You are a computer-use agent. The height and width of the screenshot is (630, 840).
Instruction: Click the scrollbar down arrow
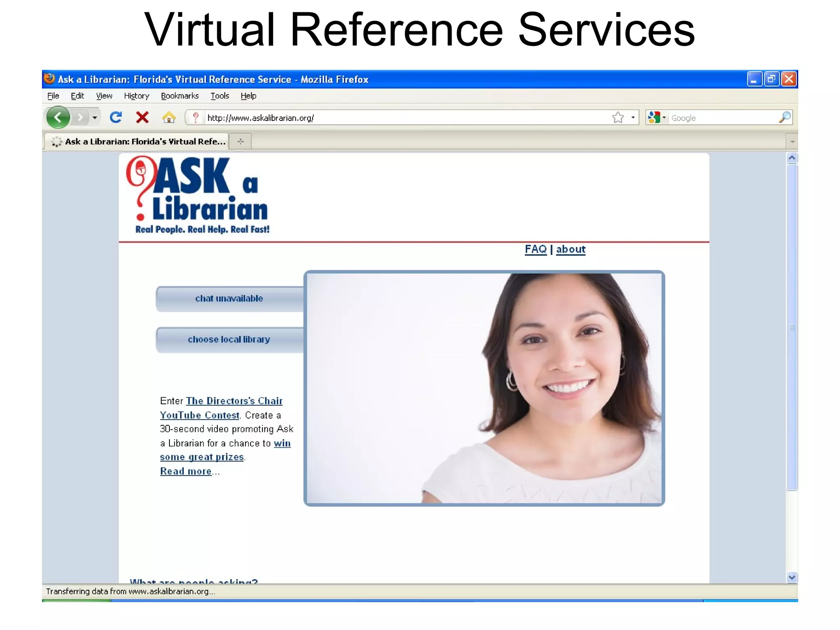click(792, 577)
